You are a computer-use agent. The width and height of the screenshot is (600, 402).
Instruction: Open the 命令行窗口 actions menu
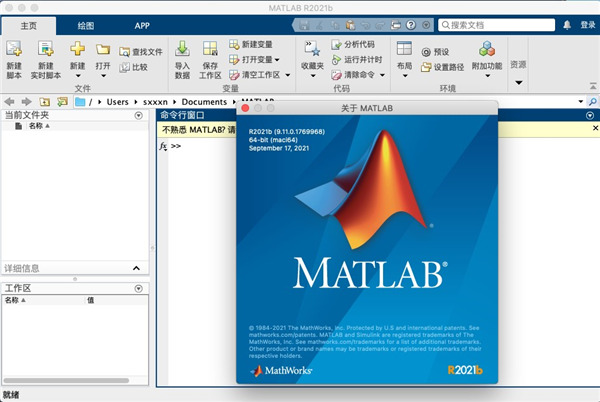pos(590,116)
